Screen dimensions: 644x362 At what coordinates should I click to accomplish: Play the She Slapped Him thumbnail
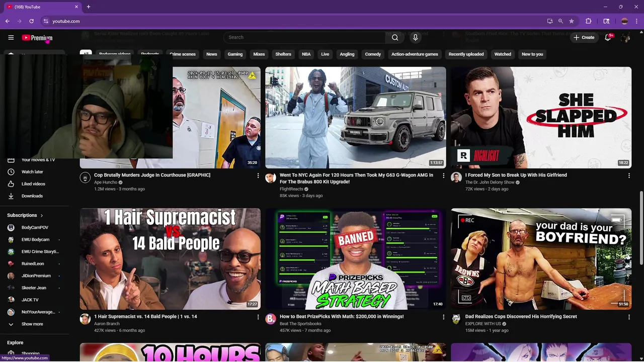coord(541,118)
